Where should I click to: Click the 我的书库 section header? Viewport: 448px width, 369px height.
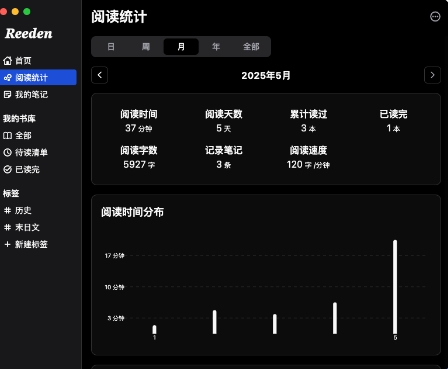point(19,118)
